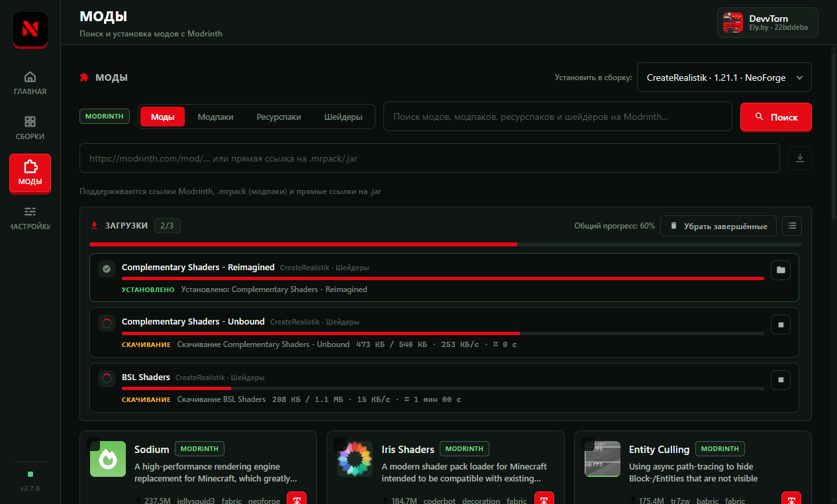Focus the Modrinth search input field
837x504 pixels.
[558, 117]
